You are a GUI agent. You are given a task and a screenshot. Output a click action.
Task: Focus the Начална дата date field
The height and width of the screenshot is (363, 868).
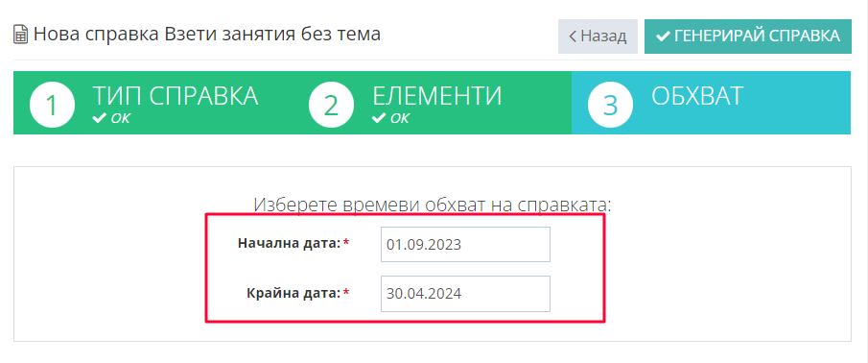click(x=465, y=245)
